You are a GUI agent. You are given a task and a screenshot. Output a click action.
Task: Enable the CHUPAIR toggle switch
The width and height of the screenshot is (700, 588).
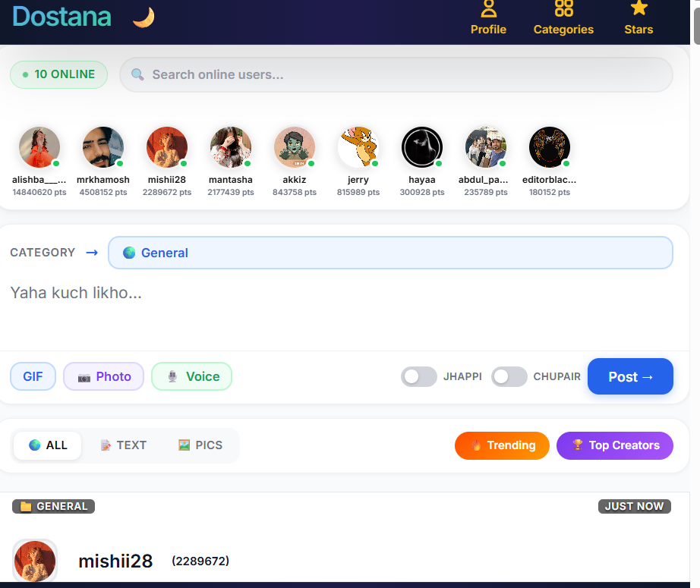coord(509,376)
